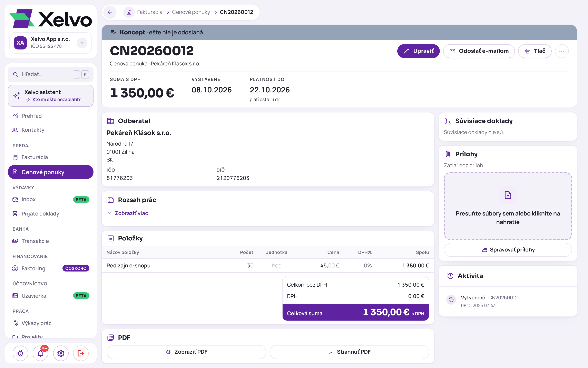Screen dimensions: 588x368
Task: Click the invoice icon in the breadcrumb
Action: 129,12
